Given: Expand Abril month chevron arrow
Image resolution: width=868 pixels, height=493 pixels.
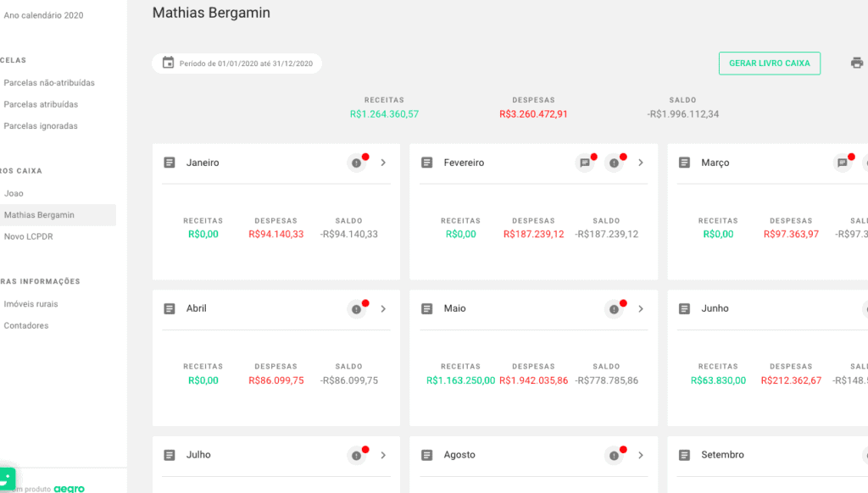Looking at the screenshot, I should click(x=383, y=309).
